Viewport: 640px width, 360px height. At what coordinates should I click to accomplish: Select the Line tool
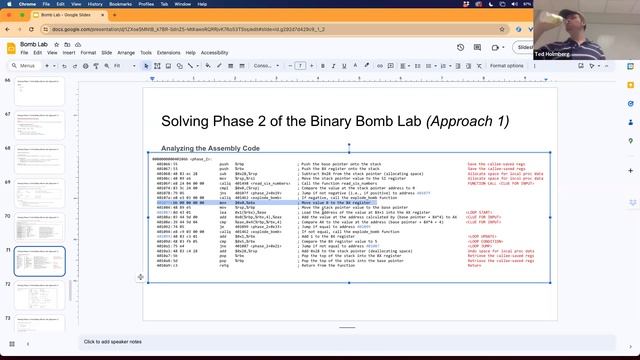(x=190, y=66)
